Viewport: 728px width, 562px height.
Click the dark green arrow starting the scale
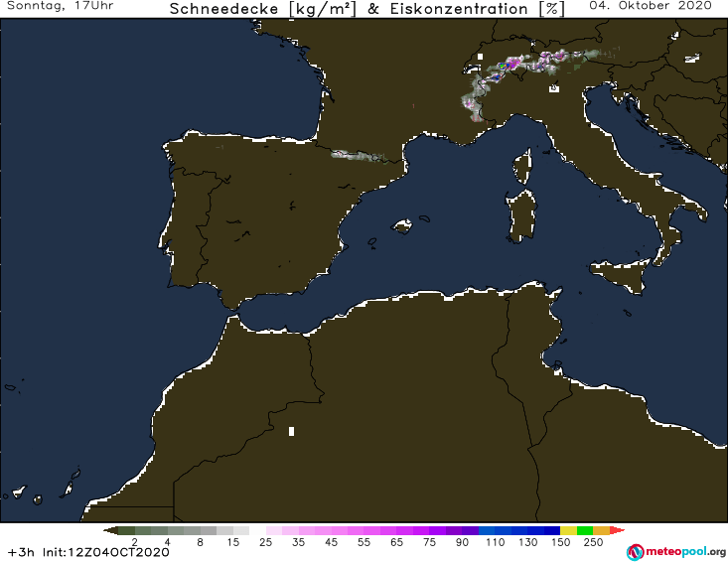point(110,530)
